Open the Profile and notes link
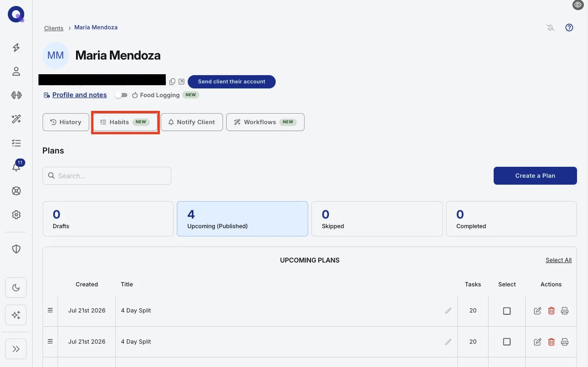Image resolution: width=588 pixels, height=367 pixels. (80, 95)
